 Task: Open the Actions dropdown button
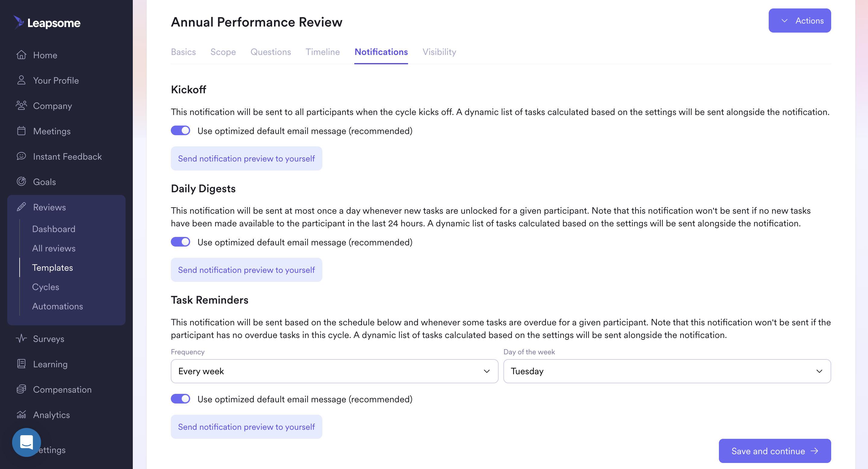click(799, 21)
